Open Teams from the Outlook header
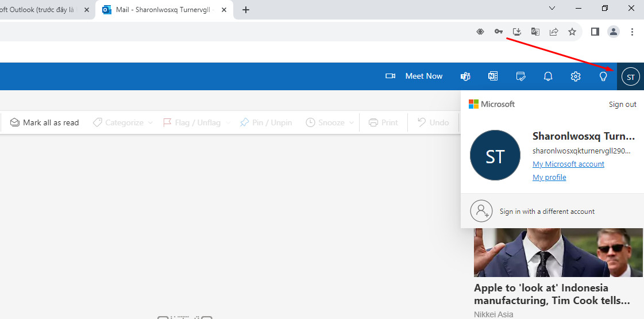 click(465, 76)
